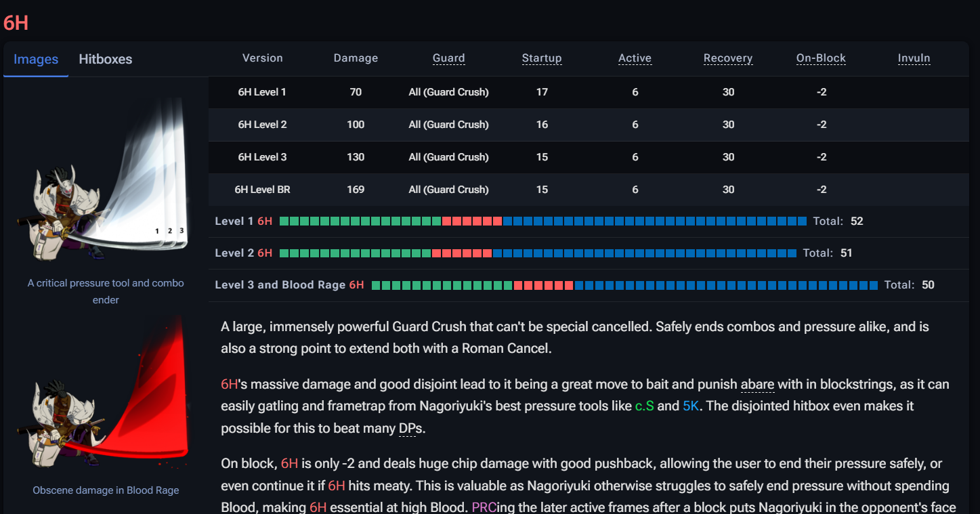Viewport: 980px width, 514px height.
Task: Click the Startup column header
Action: click(x=542, y=58)
